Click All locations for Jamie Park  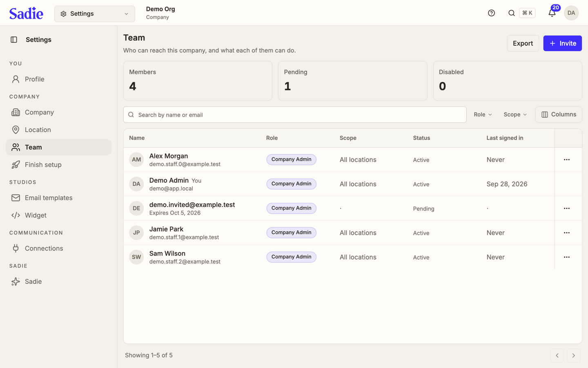358,233
